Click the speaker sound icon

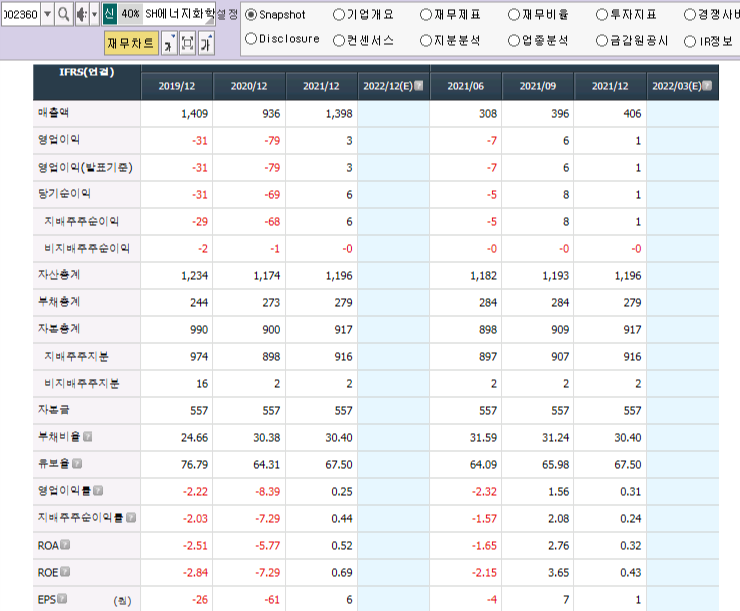tap(82, 15)
